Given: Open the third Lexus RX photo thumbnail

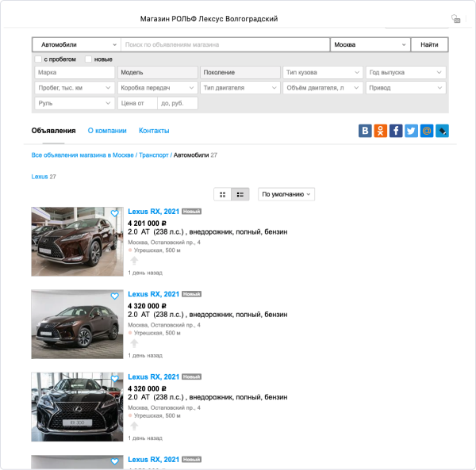Looking at the screenshot, I should click(x=77, y=407).
